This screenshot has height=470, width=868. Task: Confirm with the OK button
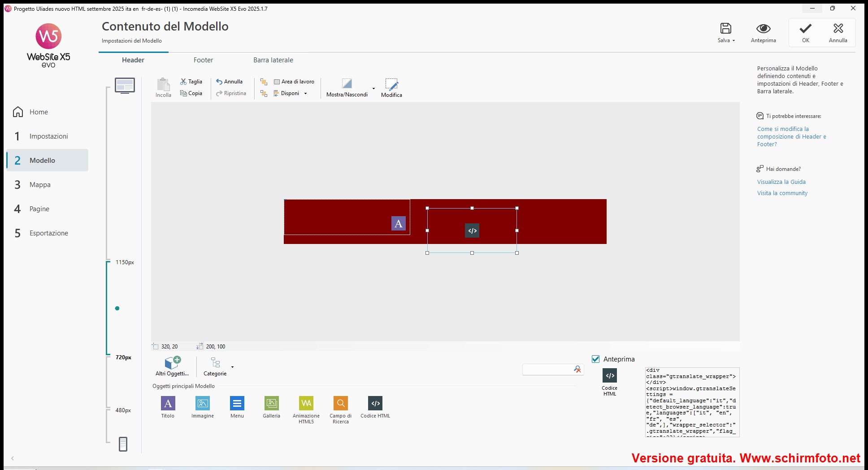point(805,33)
